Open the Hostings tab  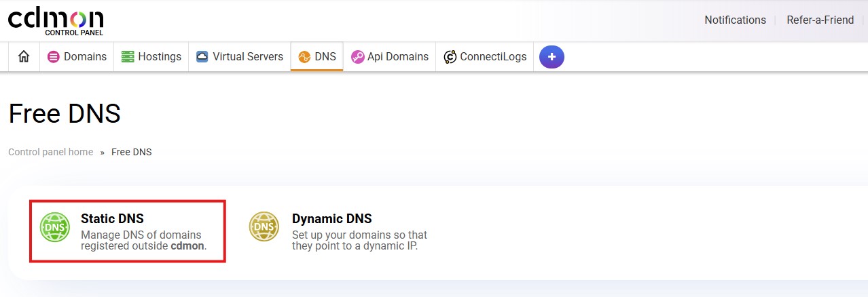pos(160,57)
